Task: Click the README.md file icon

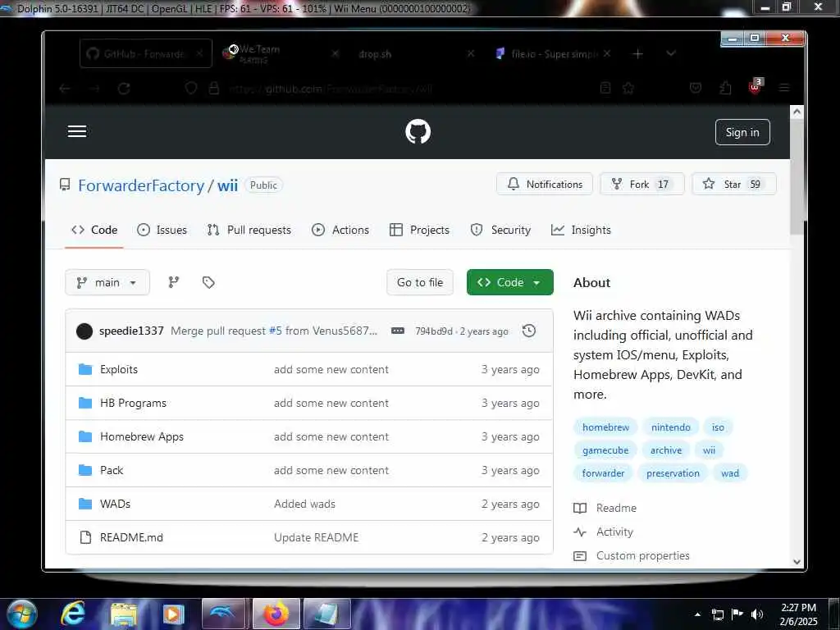Action: pos(85,537)
